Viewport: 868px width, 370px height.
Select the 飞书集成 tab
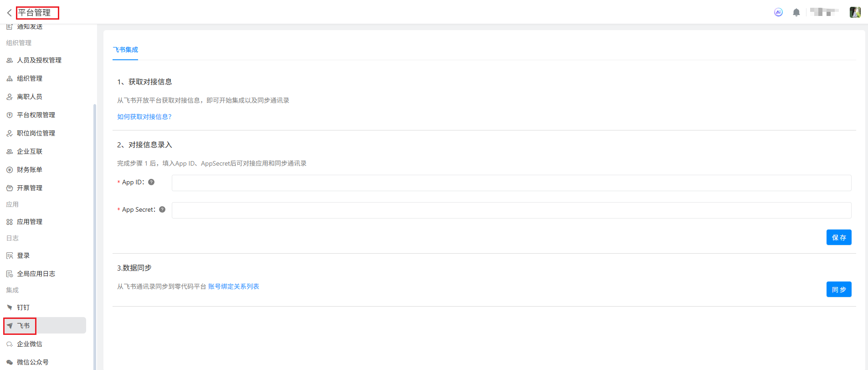point(125,50)
